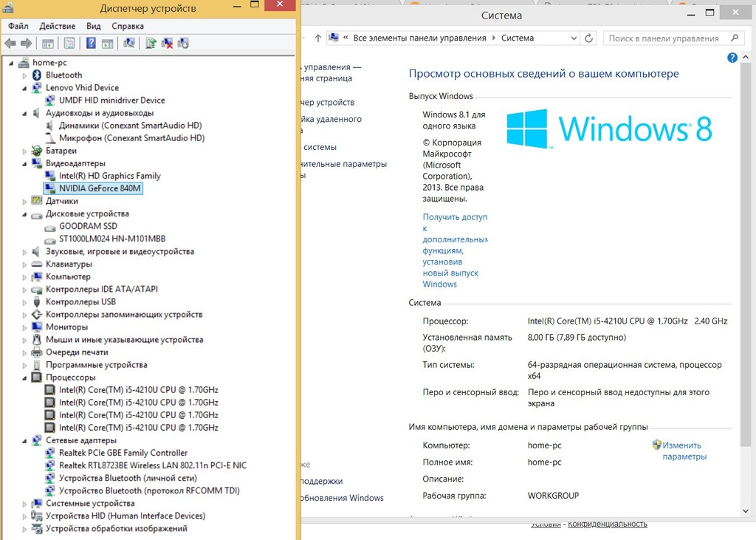The width and height of the screenshot is (756, 540).
Task: Open Help in the System window
Action: (x=732, y=58)
